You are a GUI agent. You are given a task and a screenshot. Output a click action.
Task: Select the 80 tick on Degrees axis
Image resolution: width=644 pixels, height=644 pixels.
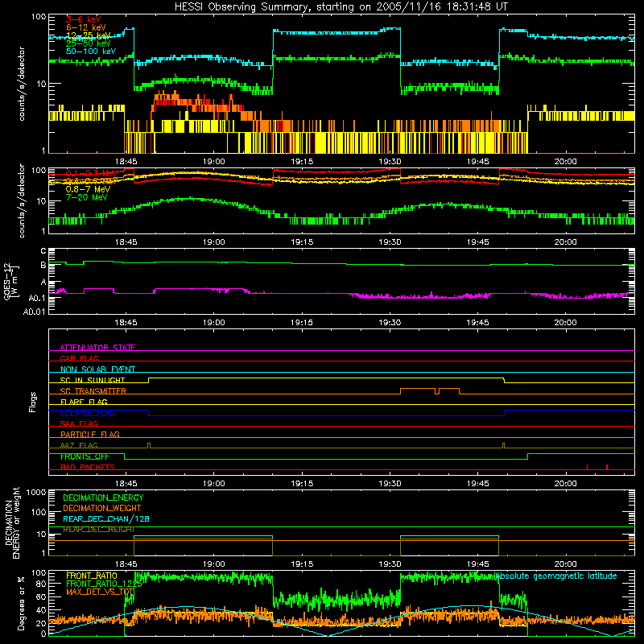41,584
